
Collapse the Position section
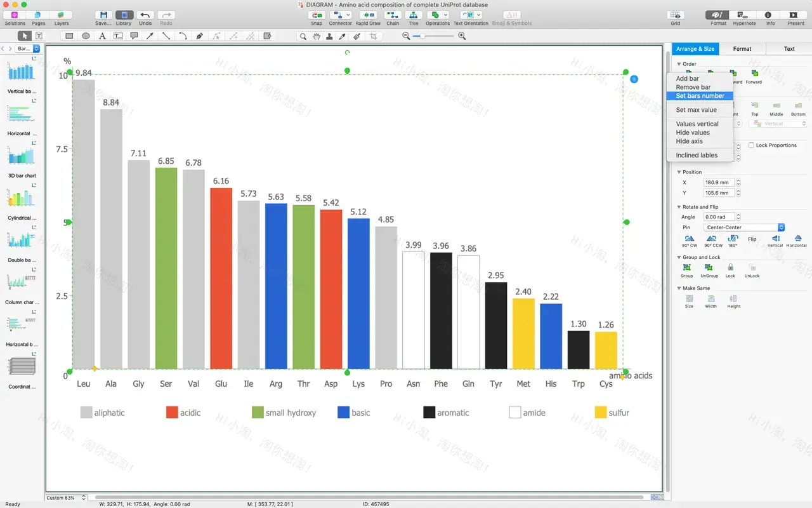(x=681, y=171)
